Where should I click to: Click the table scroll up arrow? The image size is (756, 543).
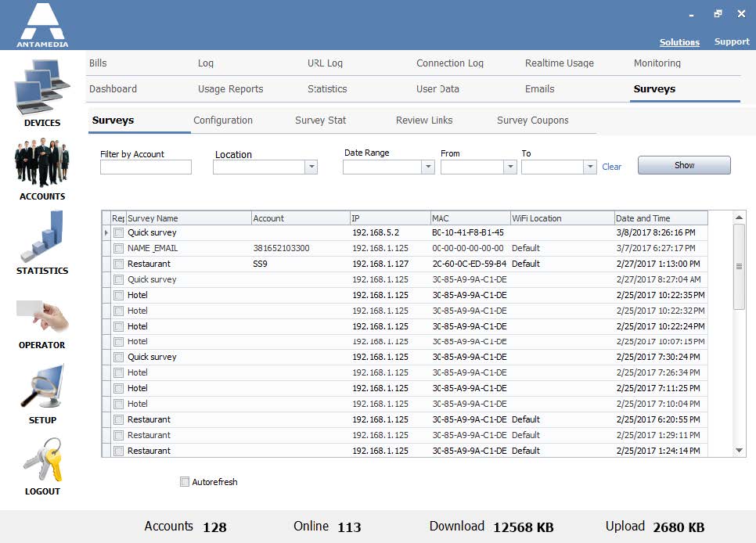click(x=739, y=218)
